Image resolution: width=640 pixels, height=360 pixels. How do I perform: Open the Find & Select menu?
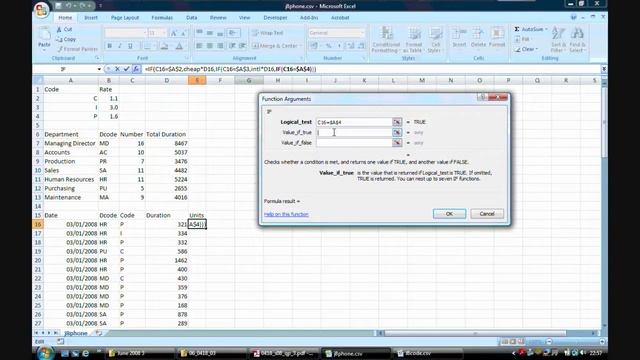click(577, 39)
